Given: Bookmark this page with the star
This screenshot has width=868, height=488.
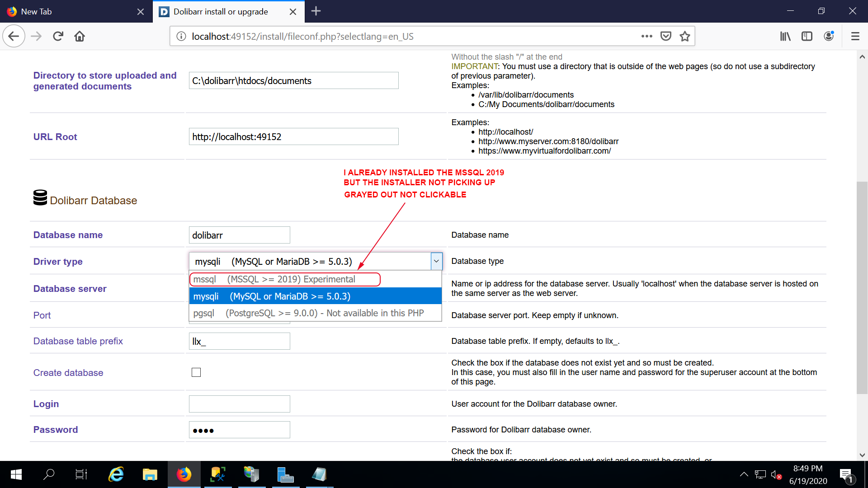Looking at the screenshot, I should tap(685, 36).
